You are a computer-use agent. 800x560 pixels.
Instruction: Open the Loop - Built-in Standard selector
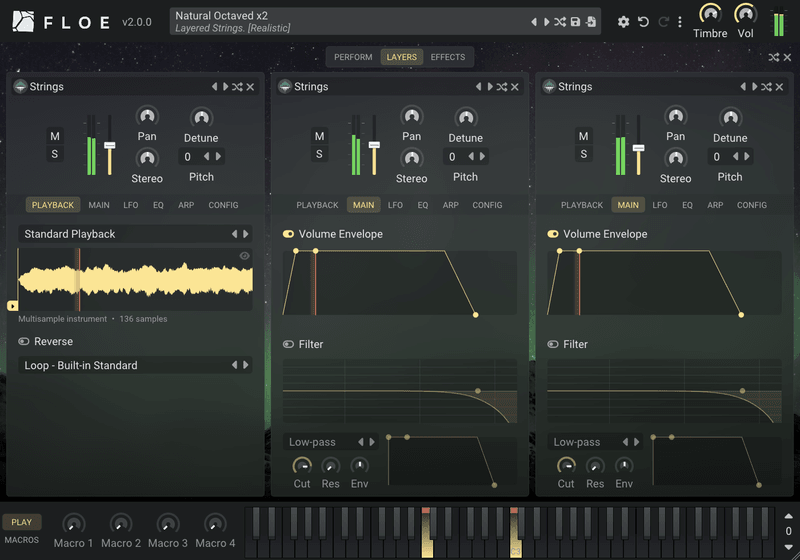(135, 365)
